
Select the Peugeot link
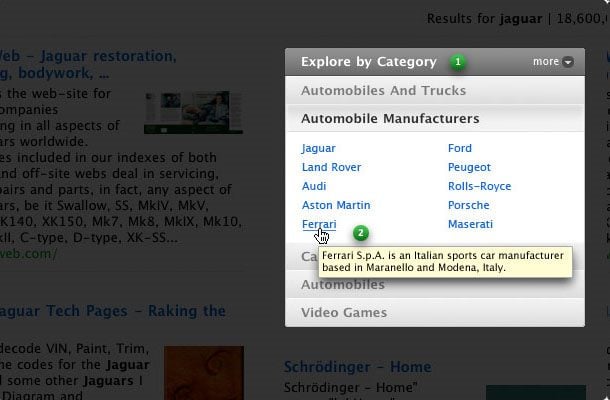[469, 167]
